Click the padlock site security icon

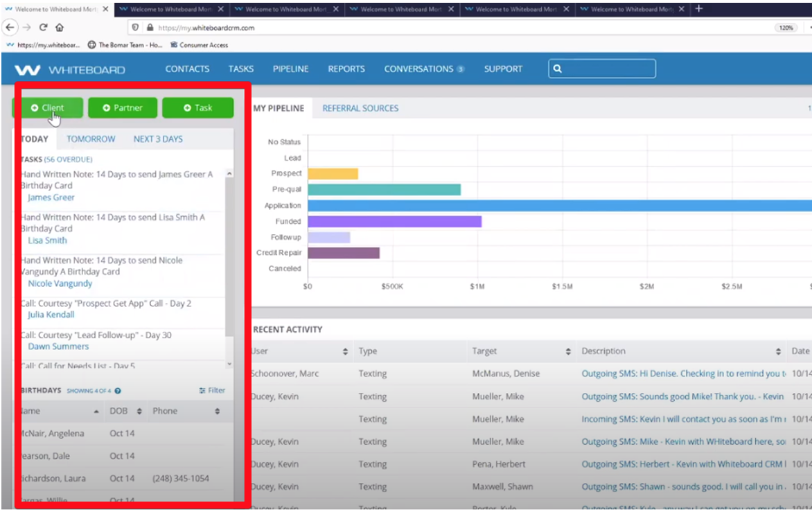[150, 28]
